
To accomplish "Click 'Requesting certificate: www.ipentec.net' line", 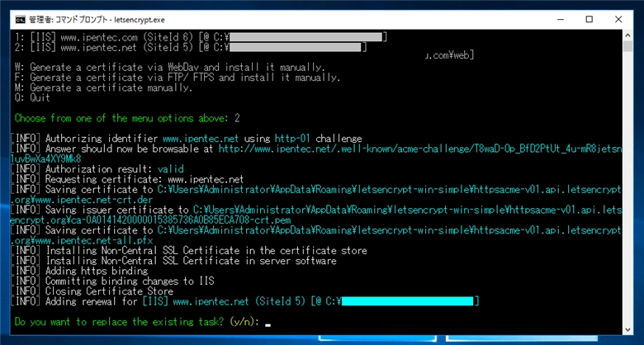I will [127, 179].
